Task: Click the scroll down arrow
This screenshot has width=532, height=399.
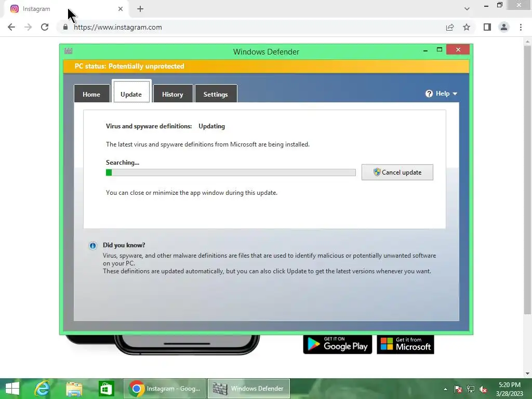Action: 527,374
